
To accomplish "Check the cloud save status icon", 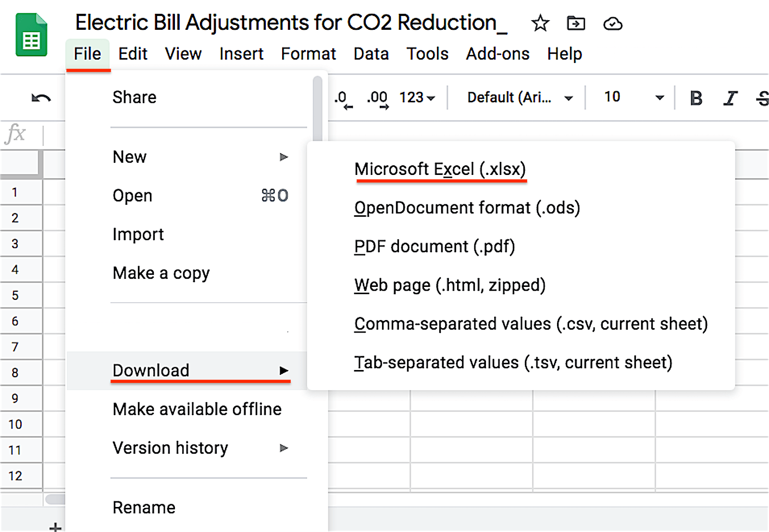I will pos(613,24).
